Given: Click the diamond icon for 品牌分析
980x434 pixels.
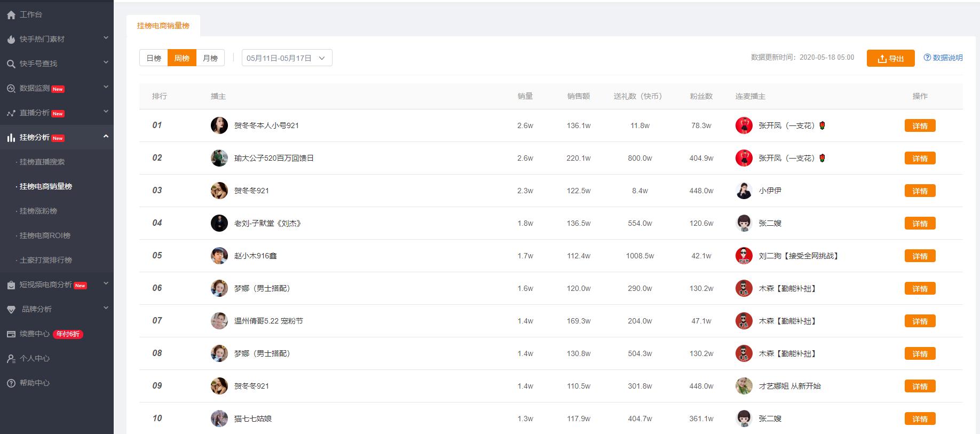Looking at the screenshot, I should point(11,310).
